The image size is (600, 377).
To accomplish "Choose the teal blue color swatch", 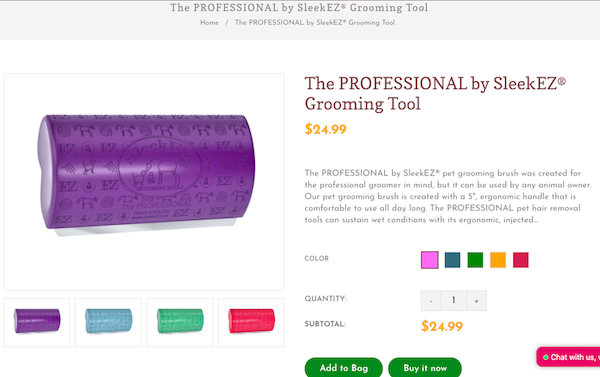I will click(452, 260).
